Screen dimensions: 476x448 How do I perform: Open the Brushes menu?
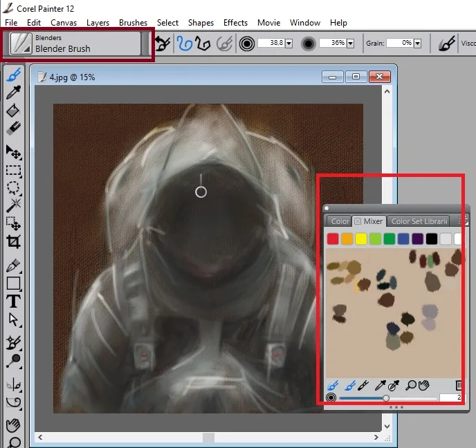point(133,23)
